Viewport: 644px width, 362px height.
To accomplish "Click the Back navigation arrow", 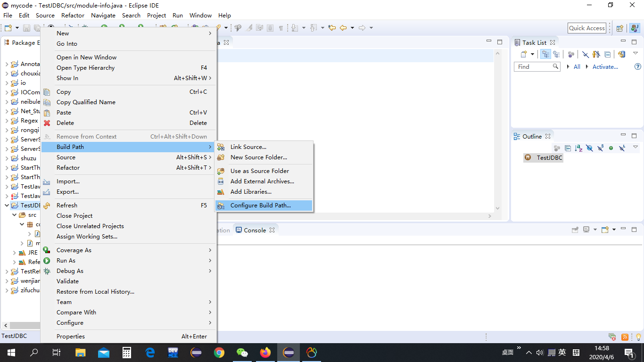I will [343, 28].
